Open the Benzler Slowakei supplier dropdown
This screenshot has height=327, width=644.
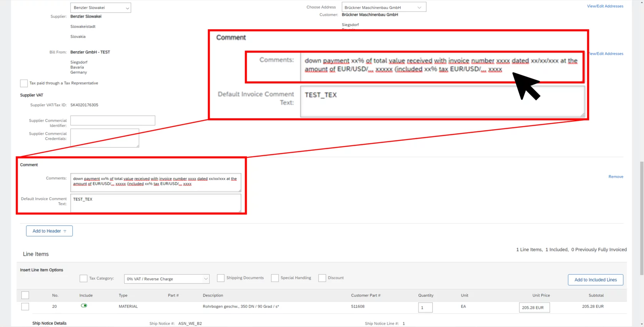pos(100,8)
